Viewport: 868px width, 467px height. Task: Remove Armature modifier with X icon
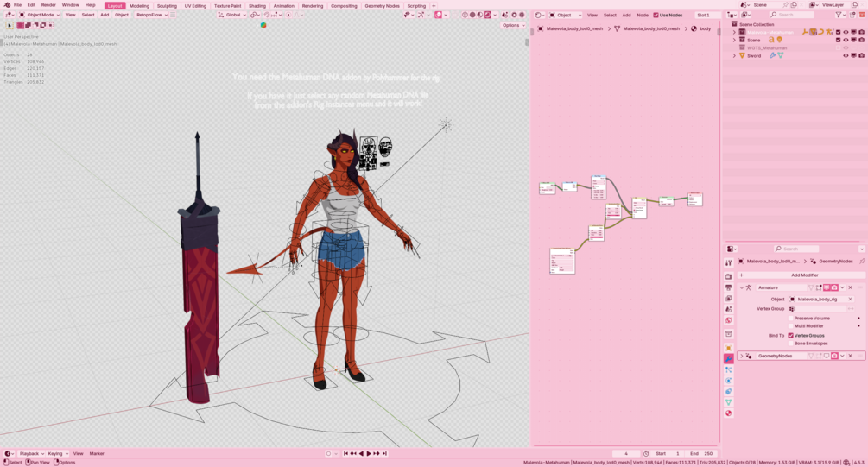point(850,287)
